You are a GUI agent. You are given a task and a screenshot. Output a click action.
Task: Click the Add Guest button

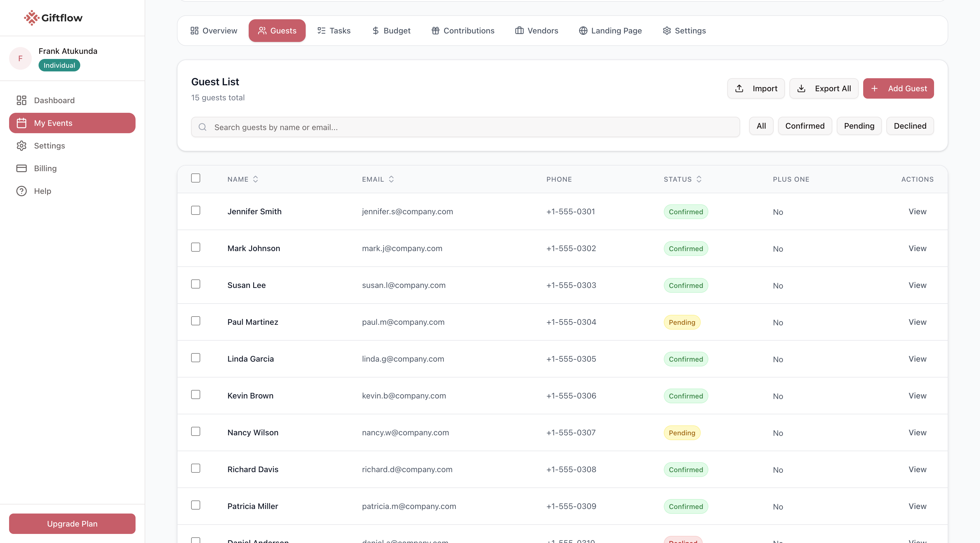click(898, 89)
